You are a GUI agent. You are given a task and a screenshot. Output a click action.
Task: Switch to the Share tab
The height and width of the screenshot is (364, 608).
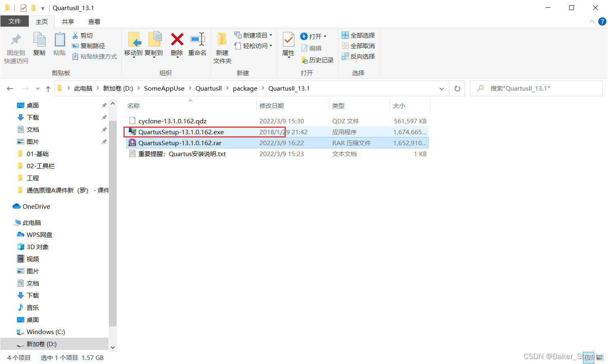[68, 22]
